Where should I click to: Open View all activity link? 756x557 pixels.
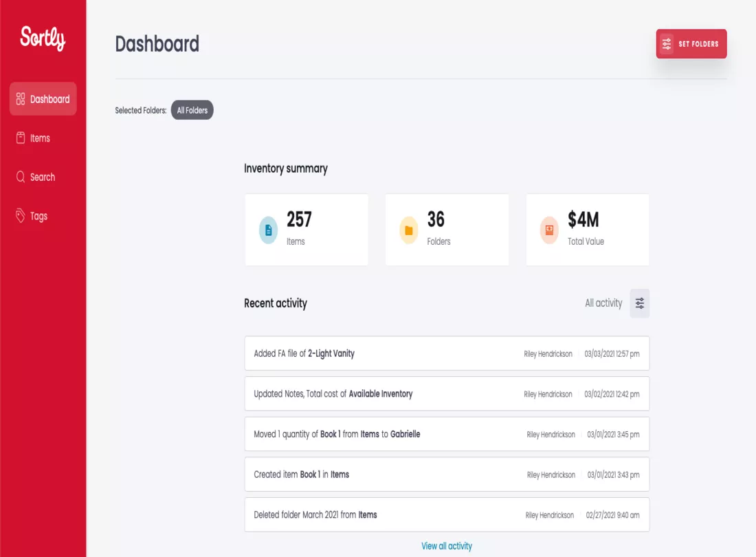coord(447,545)
